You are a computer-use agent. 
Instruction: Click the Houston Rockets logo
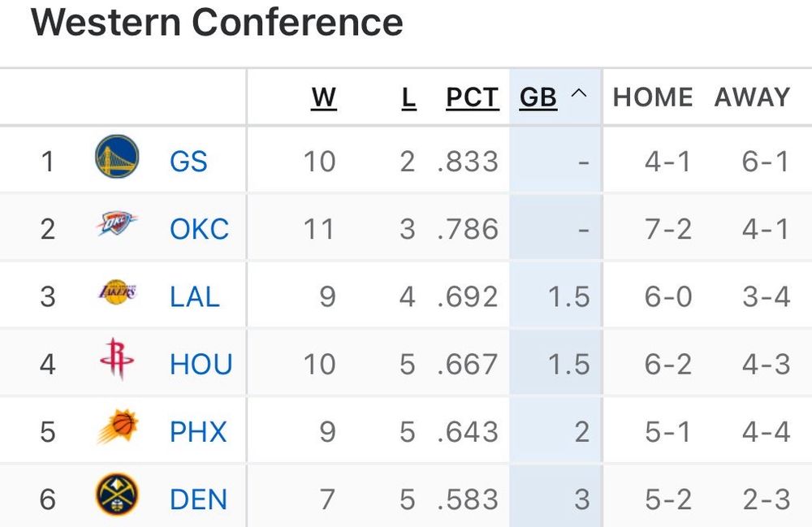pyautogui.click(x=117, y=361)
